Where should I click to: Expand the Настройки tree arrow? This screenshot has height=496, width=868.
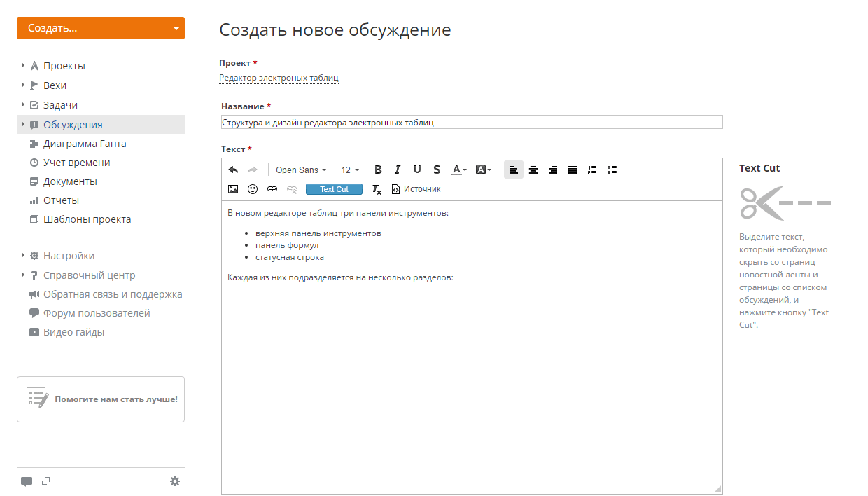click(23, 255)
